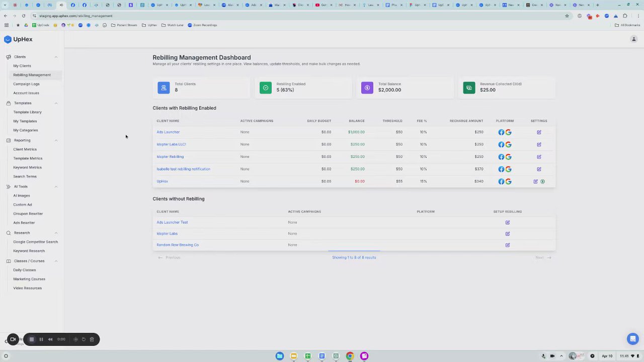
Task: Click the green dollar icon in UpHex row
Action: point(542,182)
